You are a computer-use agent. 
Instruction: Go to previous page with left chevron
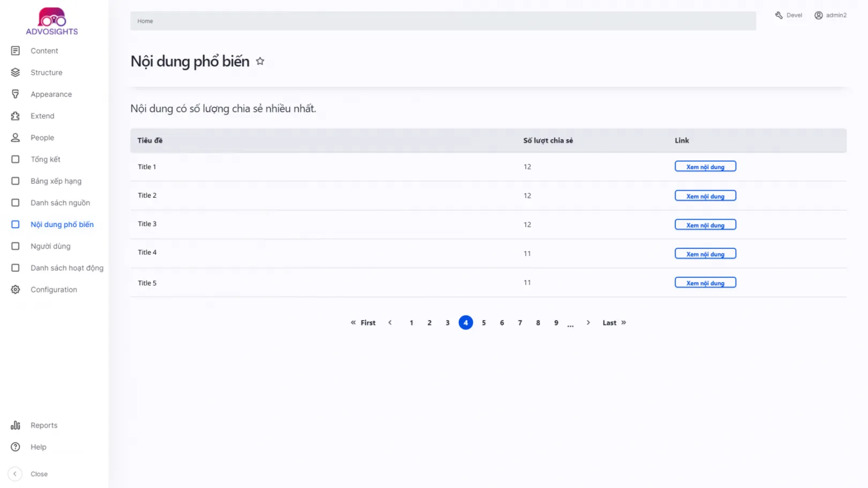pyautogui.click(x=390, y=322)
